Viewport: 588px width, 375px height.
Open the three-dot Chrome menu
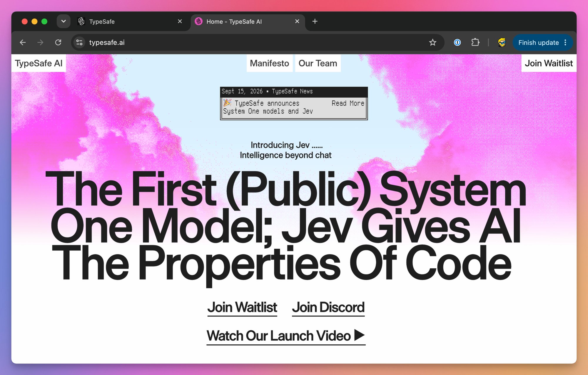tap(565, 43)
